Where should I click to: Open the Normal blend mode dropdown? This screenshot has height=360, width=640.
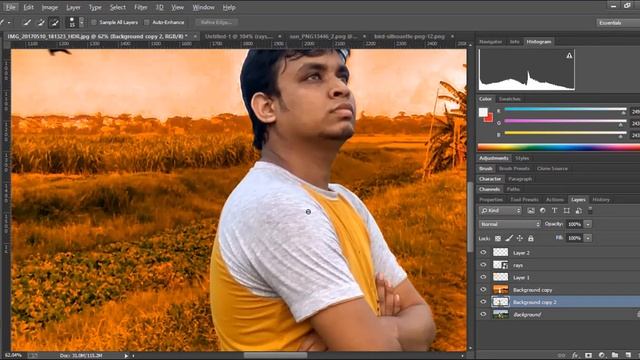point(510,224)
